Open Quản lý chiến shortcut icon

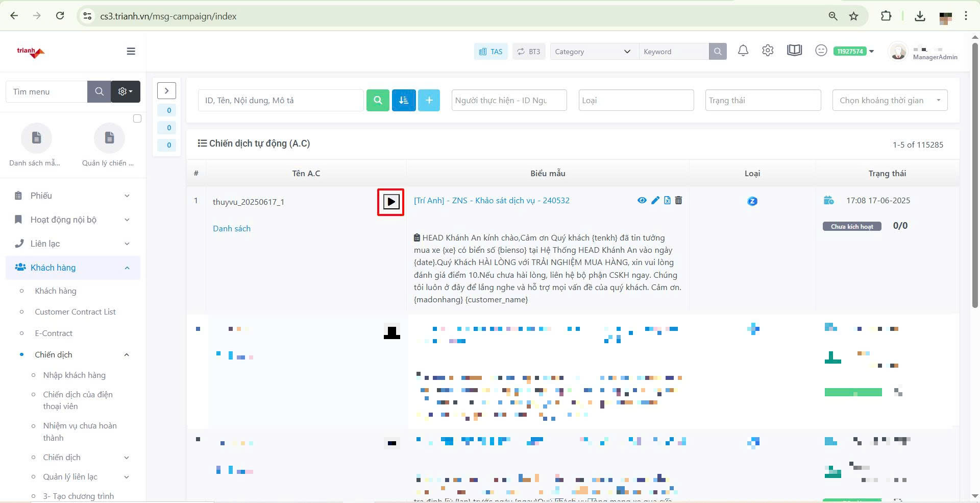point(109,138)
